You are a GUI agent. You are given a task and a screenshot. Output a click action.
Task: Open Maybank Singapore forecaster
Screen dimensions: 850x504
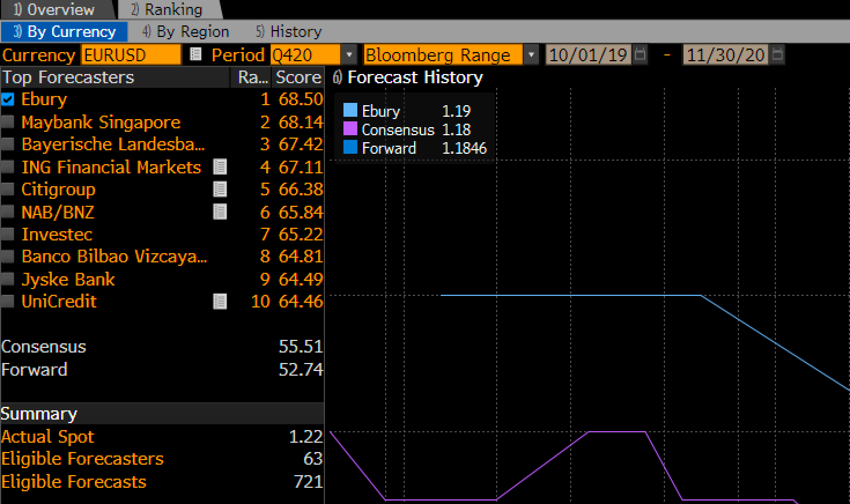[x=101, y=122]
